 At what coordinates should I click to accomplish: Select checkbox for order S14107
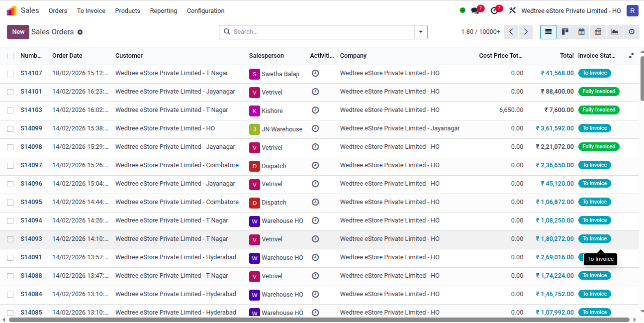pos(10,74)
